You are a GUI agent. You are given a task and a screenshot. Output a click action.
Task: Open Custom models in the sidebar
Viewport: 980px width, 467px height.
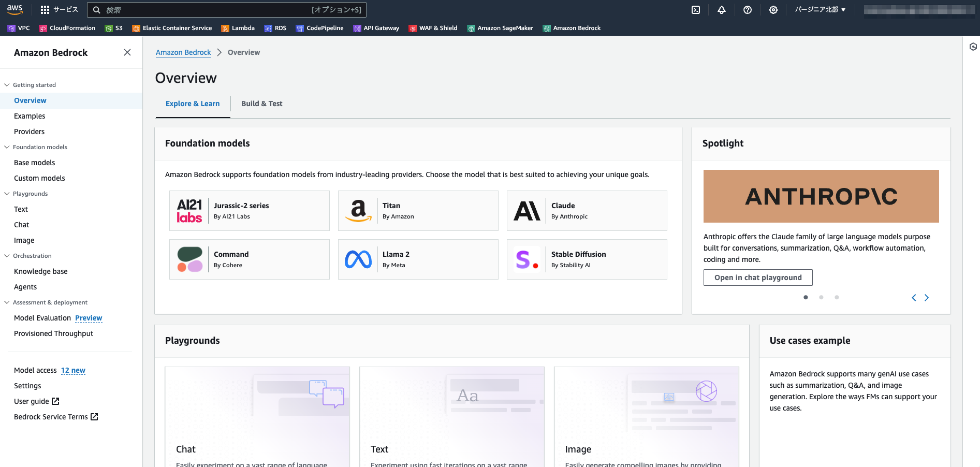[x=39, y=178]
